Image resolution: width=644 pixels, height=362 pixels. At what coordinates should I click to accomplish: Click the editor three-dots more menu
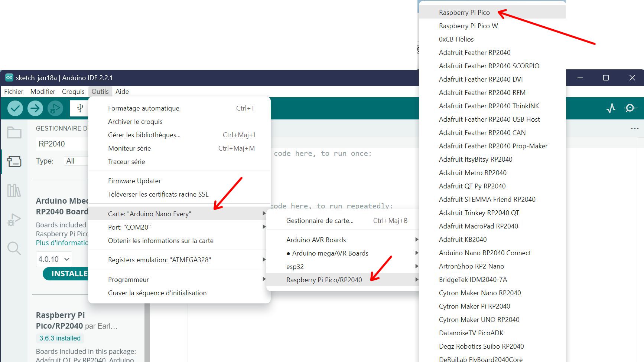635,128
